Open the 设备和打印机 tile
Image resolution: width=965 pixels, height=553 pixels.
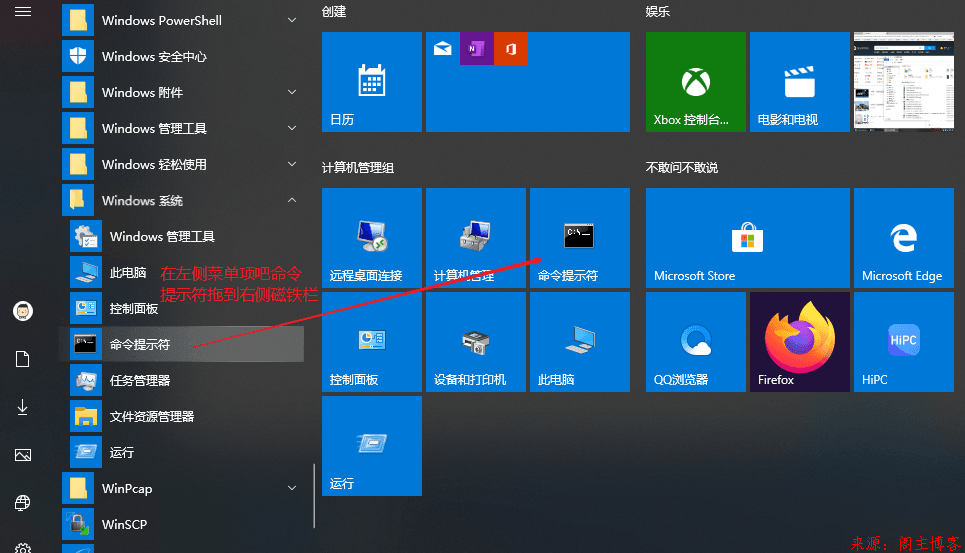(x=476, y=342)
